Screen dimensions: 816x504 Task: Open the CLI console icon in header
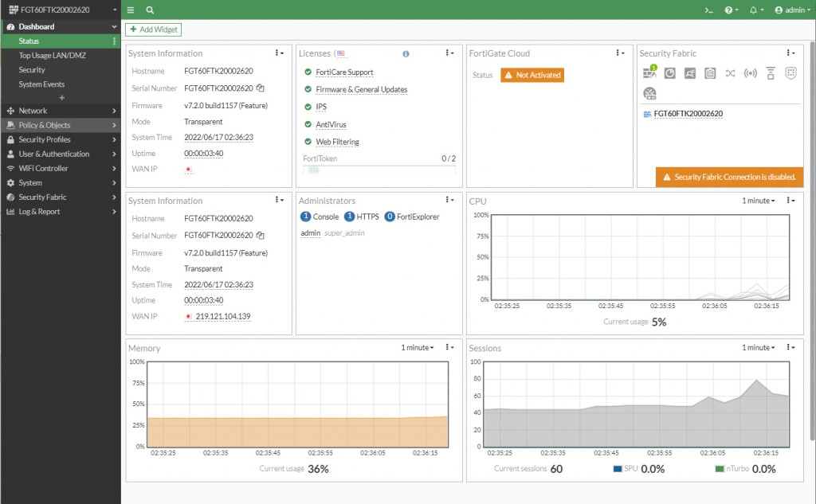pos(708,10)
